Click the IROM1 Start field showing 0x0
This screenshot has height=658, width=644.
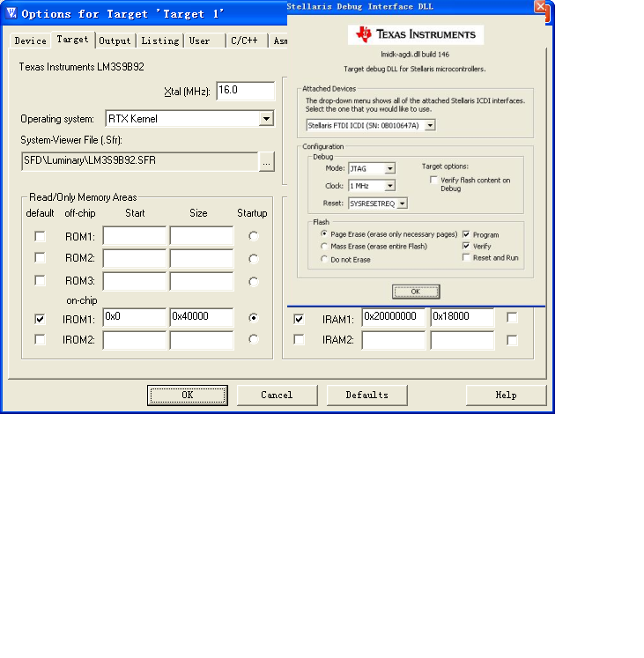135,317
